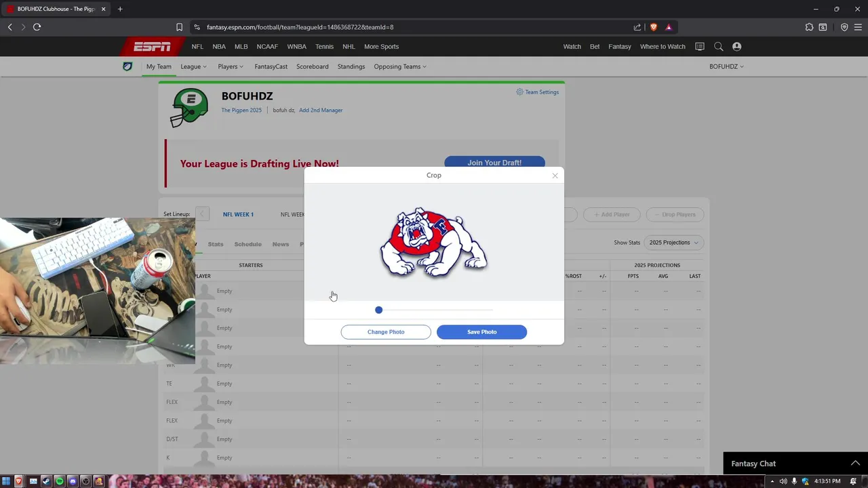Click Save Photo in Crop dialog
868x488 pixels.
click(x=481, y=332)
